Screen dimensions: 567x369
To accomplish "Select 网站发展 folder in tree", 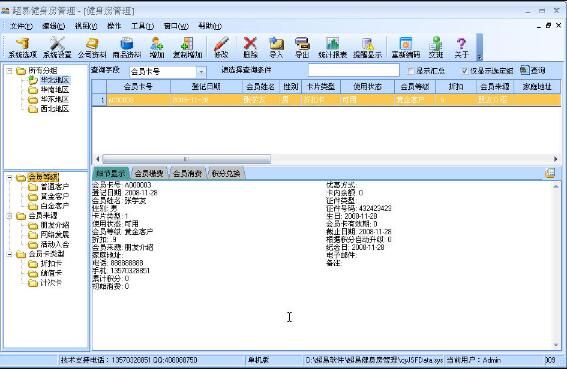I will [x=55, y=235].
